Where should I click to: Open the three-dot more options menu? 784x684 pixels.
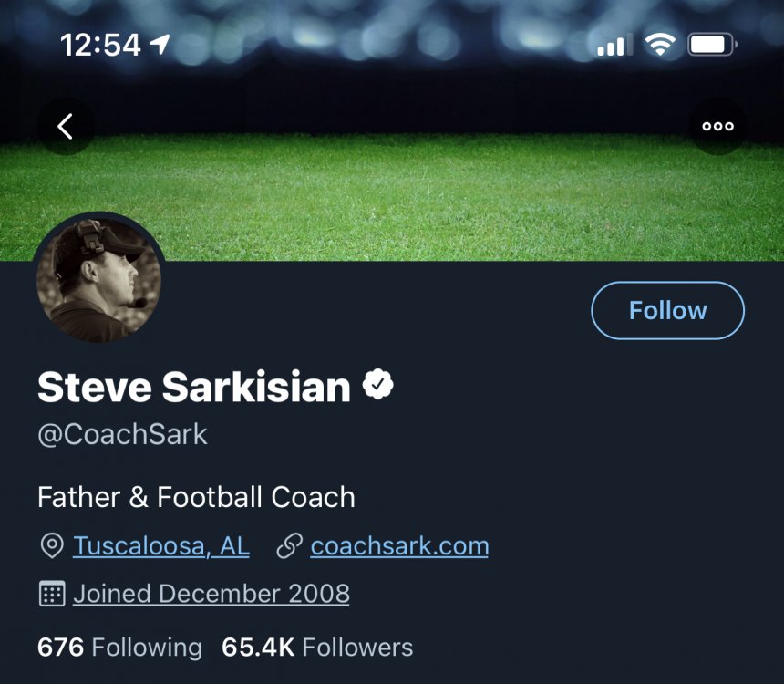pos(717,126)
